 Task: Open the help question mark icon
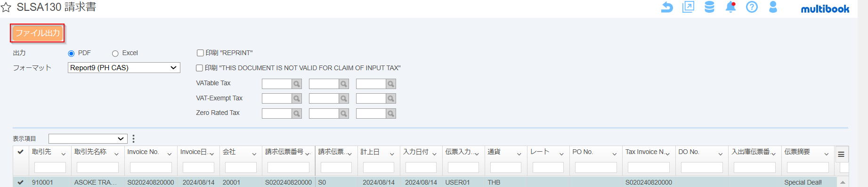pos(752,7)
